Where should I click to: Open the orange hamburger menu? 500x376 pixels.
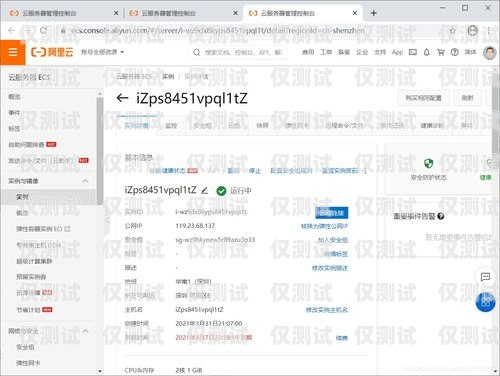click(13, 52)
